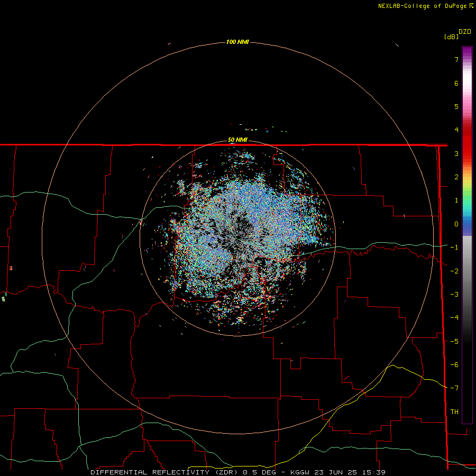Image resolution: width=476 pixels, height=476 pixels.
Task: Select the -6 dB scale label
Action: tap(454, 365)
